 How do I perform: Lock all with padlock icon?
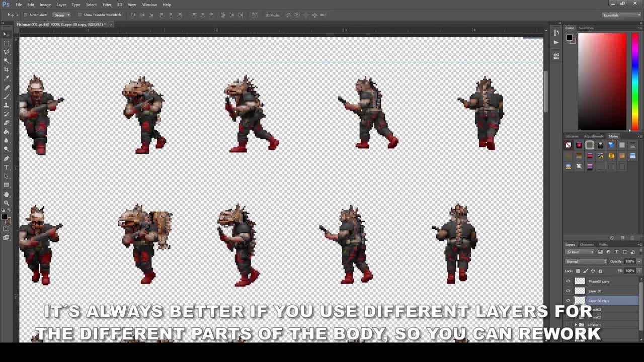tap(600, 271)
